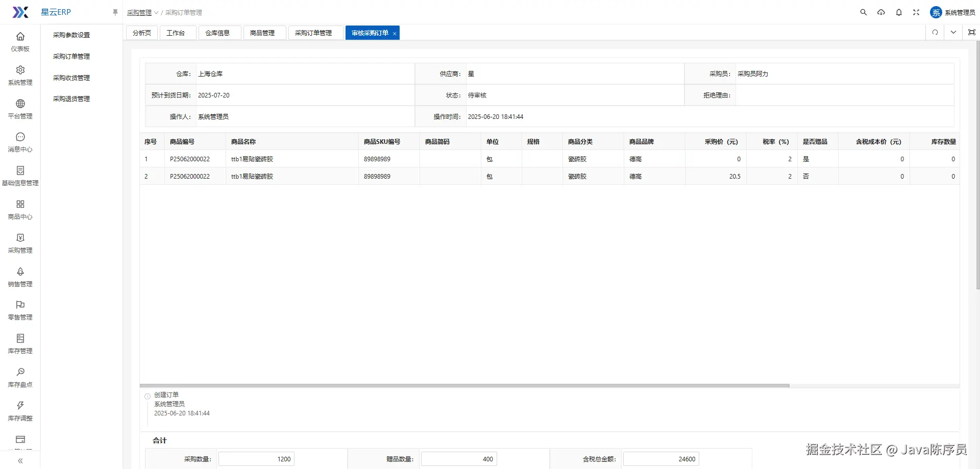Image resolution: width=980 pixels, height=469 pixels.
Task: Click SKU 89898989 in row 1
Action: click(377, 159)
